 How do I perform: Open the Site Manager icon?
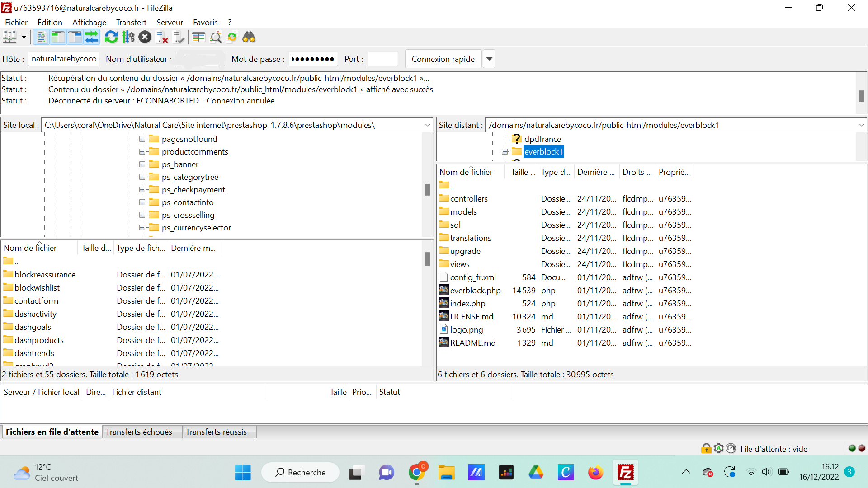coord(10,37)
